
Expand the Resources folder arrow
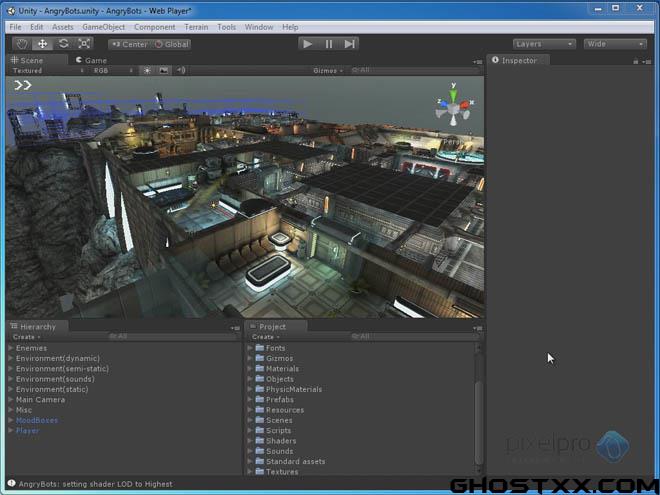click(x=250, y=410)
